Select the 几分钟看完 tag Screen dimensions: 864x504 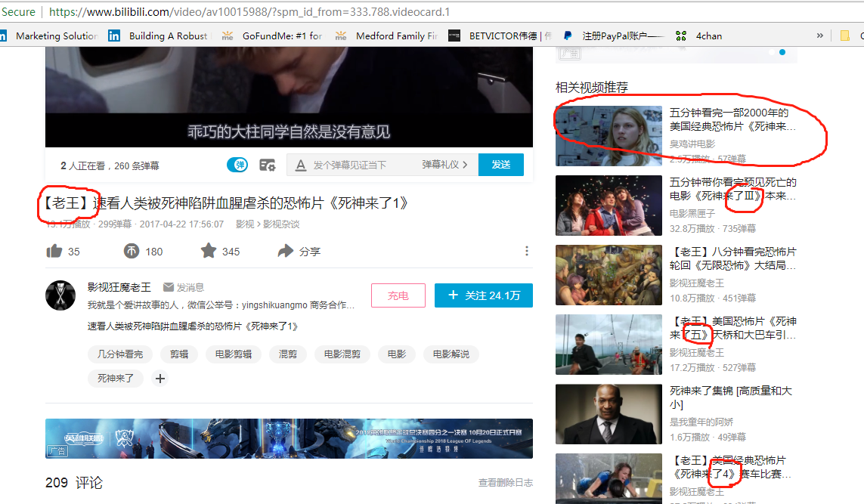[x=120, y=354]
